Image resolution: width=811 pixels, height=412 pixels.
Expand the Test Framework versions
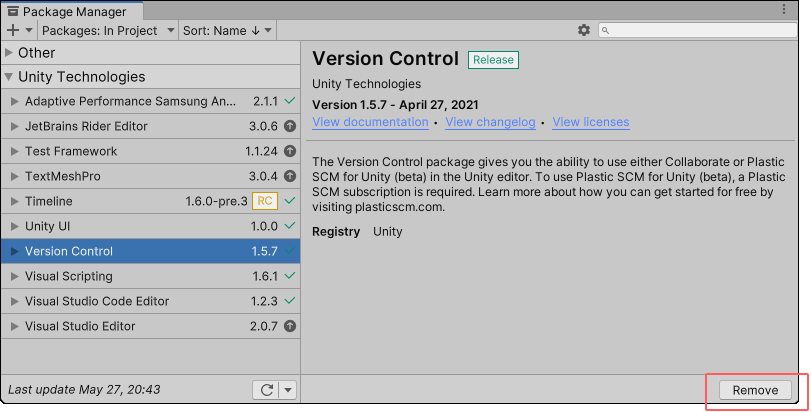[14, 151]
